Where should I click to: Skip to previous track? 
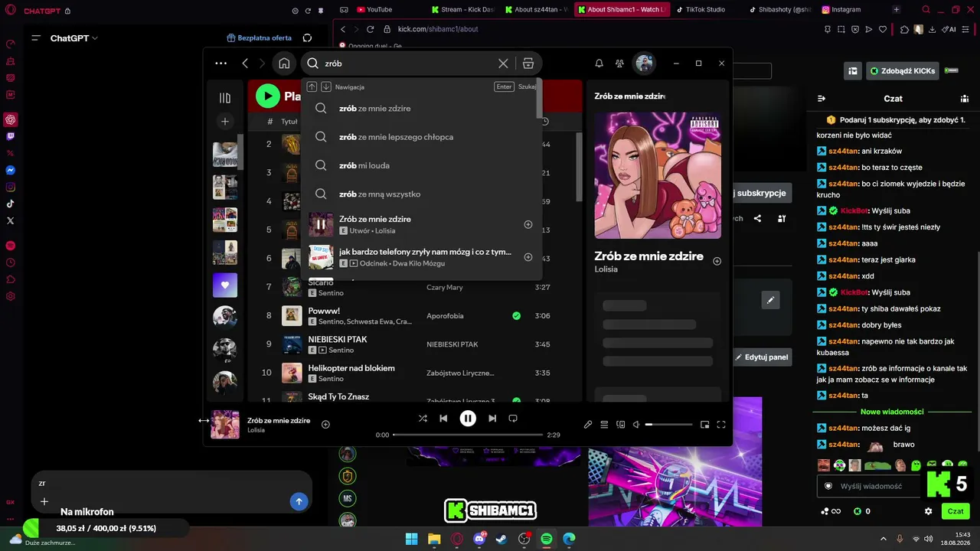click(443, 419)
